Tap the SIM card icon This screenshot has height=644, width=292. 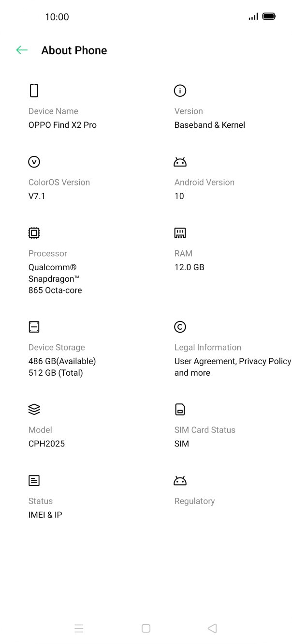pos(180,409)
